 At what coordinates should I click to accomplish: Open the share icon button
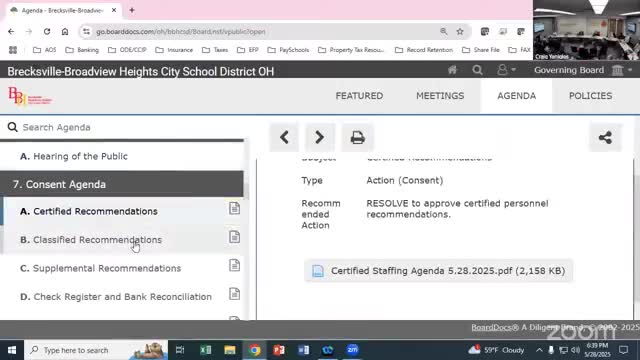[x=605, y=138]
